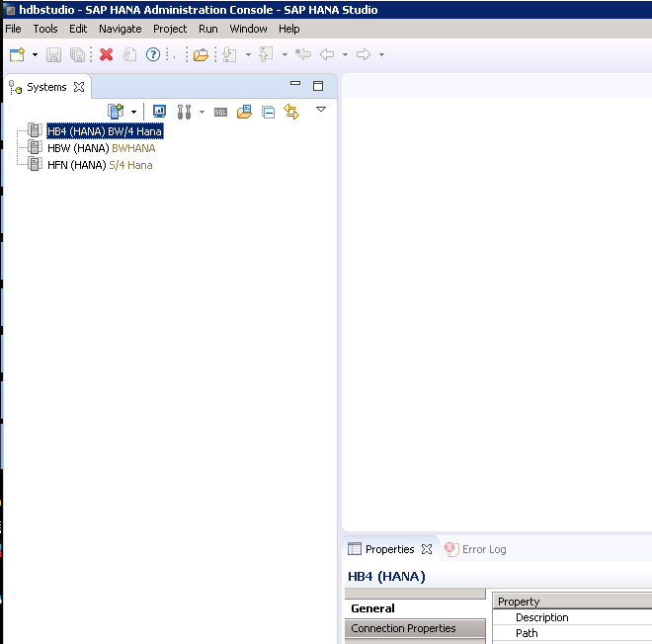
Task: Select the HB4 (HANA) BW/4 Hana system
Action: 105,131
